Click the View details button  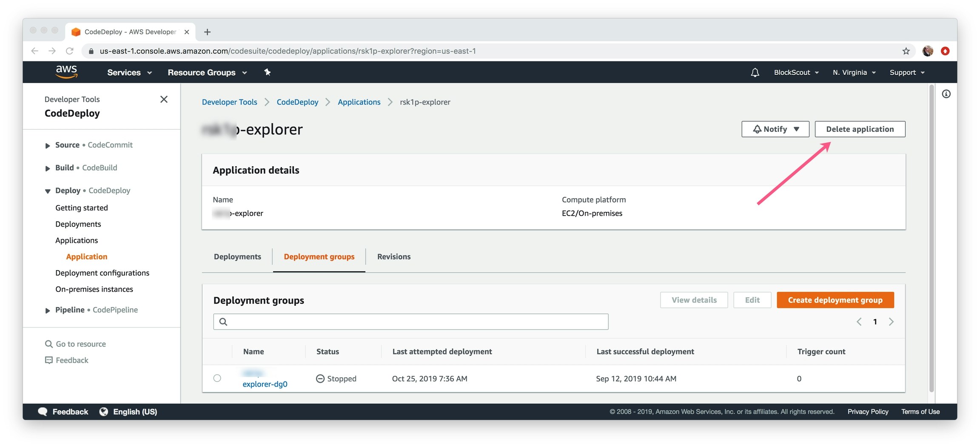click(694, 300)
